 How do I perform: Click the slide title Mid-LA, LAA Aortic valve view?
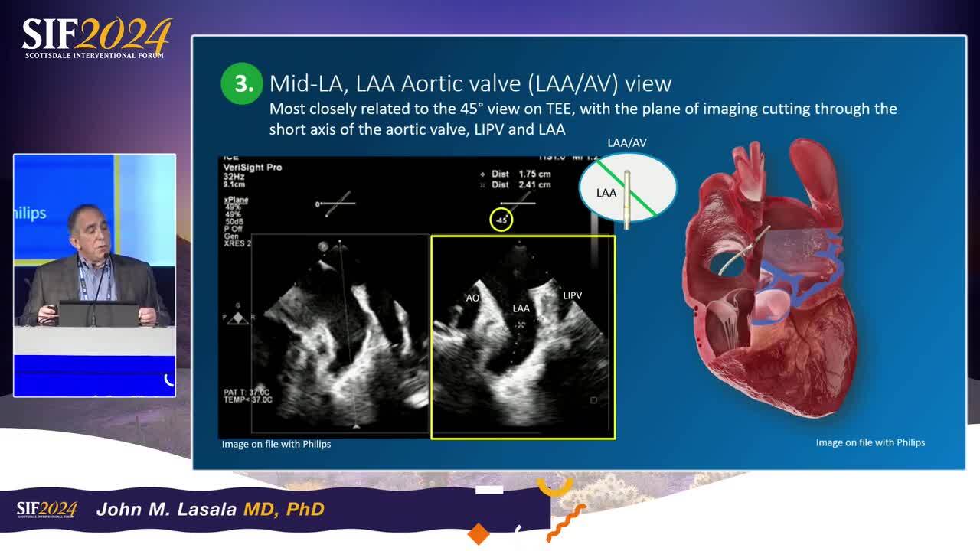pyautogui.click(x=470, y=83)
